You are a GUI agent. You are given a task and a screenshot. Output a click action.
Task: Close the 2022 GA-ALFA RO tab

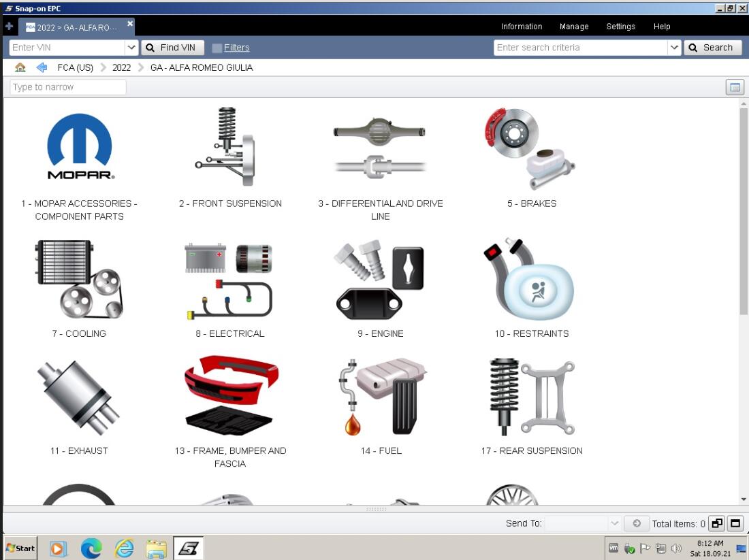tap(130, 23)
